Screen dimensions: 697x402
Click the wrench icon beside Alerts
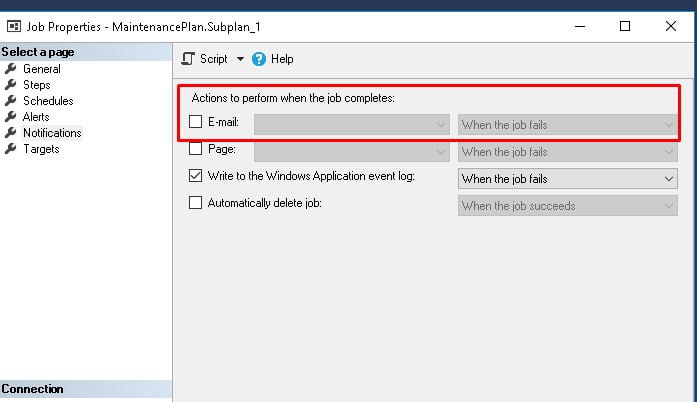pos(11,117)
